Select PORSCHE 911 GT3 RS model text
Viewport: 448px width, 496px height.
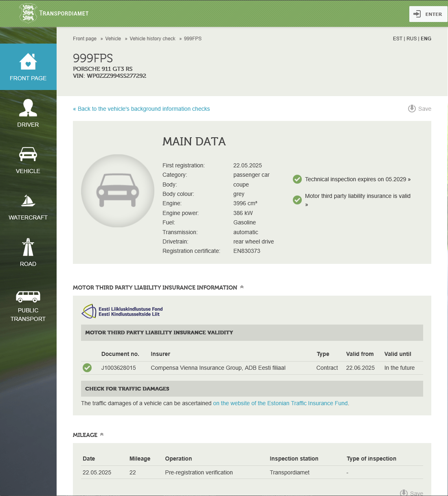pos(103,69)
